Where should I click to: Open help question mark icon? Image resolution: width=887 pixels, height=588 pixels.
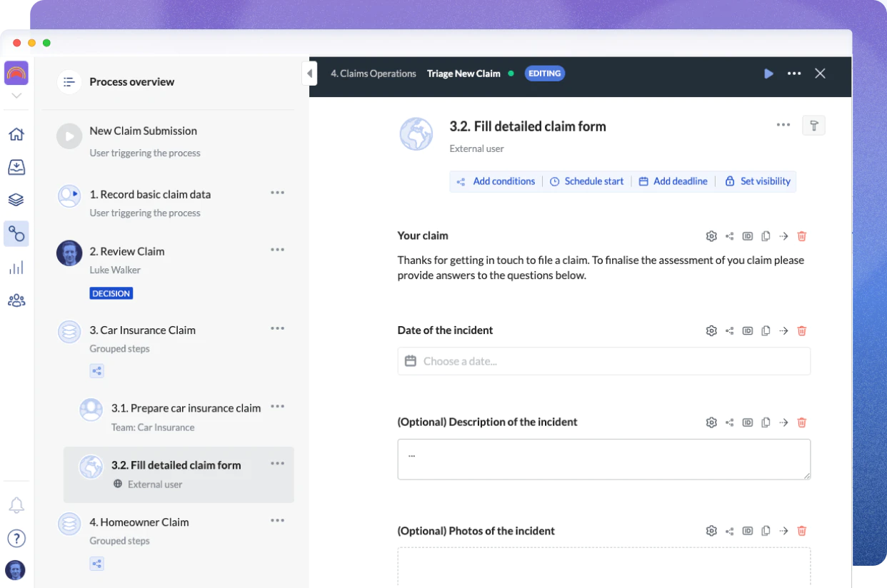[16, 538]
